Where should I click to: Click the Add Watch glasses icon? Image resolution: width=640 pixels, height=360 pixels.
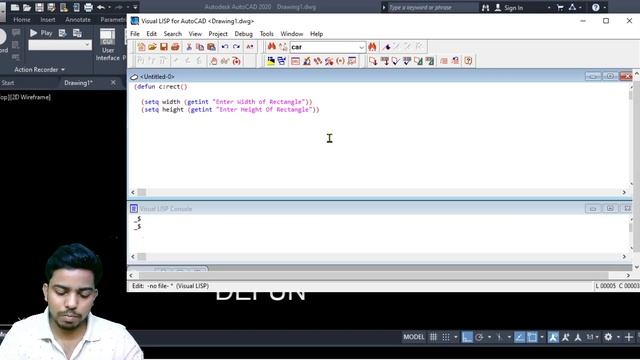[x=224, y=61]
